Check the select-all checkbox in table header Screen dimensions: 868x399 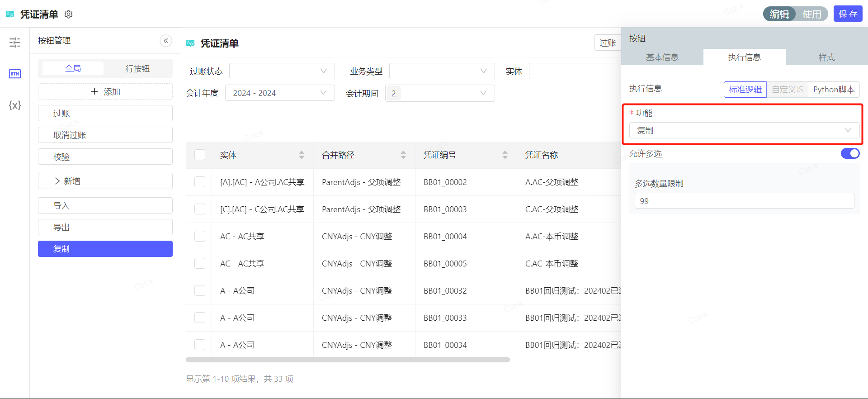click(x=200, y=155)
